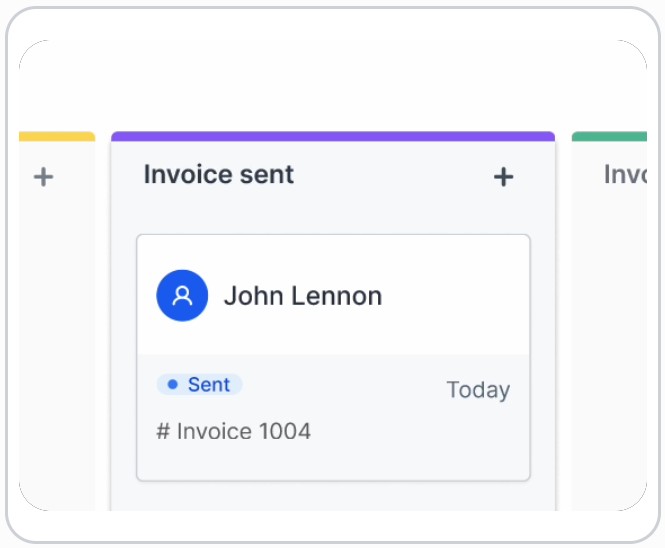Click empty area below the John Lennon card
This screenshot has width=665, height=548.
(333, 497)
